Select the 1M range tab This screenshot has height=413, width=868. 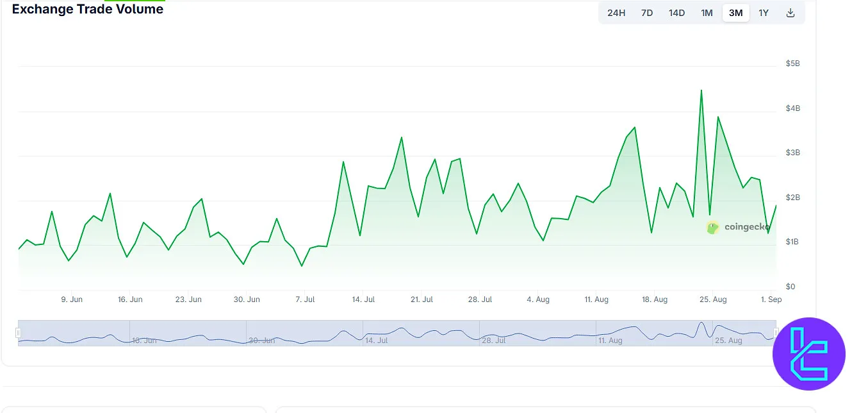(707, 13)
